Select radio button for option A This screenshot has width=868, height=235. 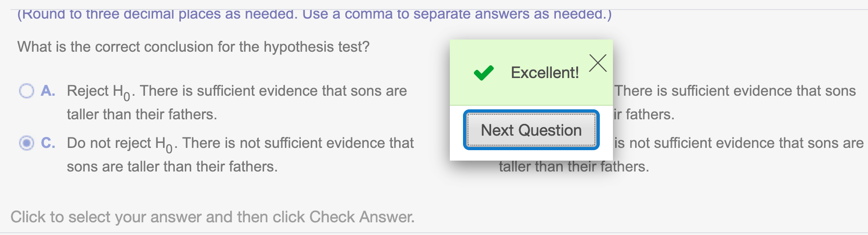pos(26,91)
